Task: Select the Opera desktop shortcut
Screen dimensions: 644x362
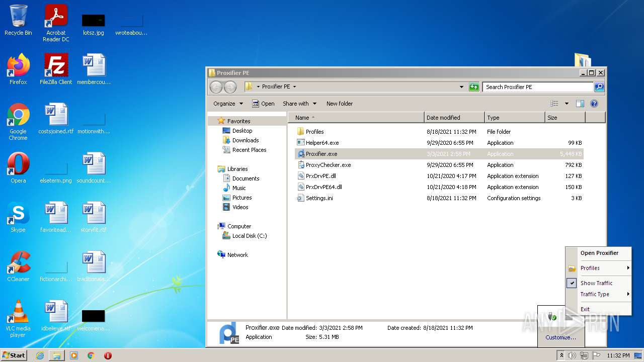Action: pyautogui.click(x=18, y=168)
